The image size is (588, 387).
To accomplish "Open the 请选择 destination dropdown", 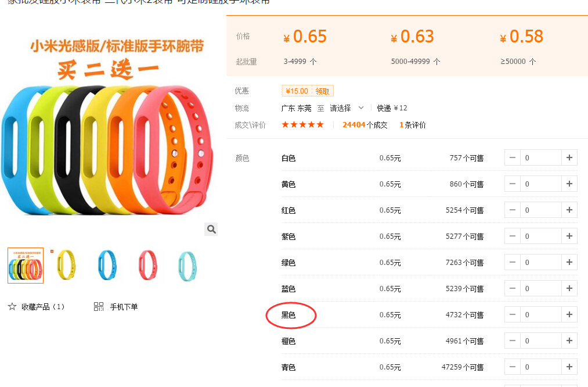I will point(347,108).
